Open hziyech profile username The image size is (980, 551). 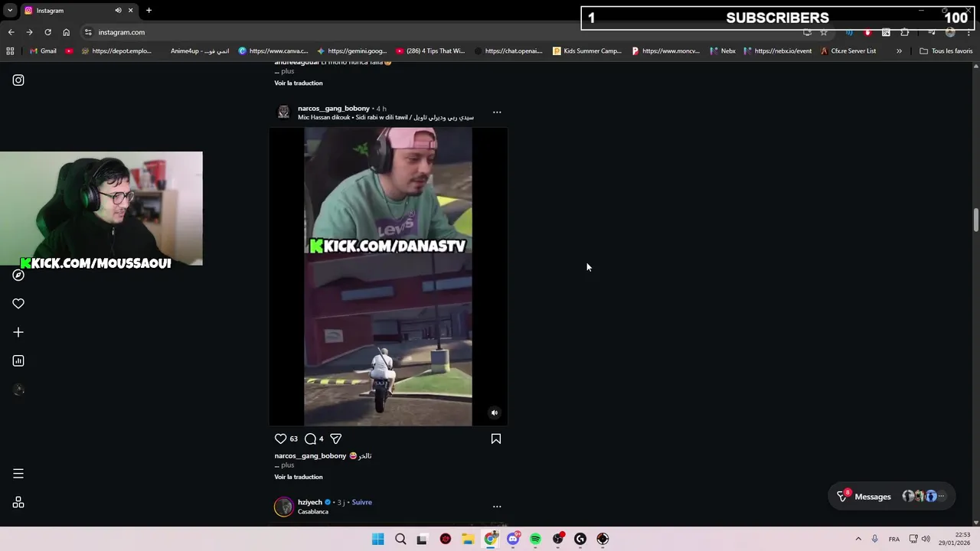pyautogui.click(x=310, y=503)
